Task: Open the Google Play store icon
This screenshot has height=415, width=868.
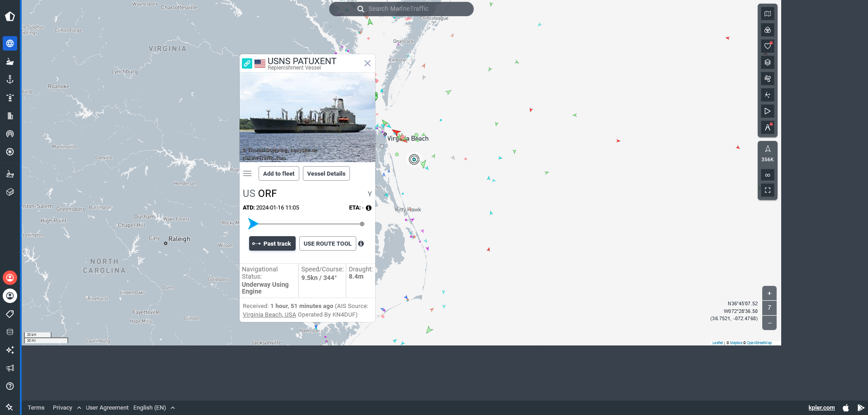Action: pos(861,407)
